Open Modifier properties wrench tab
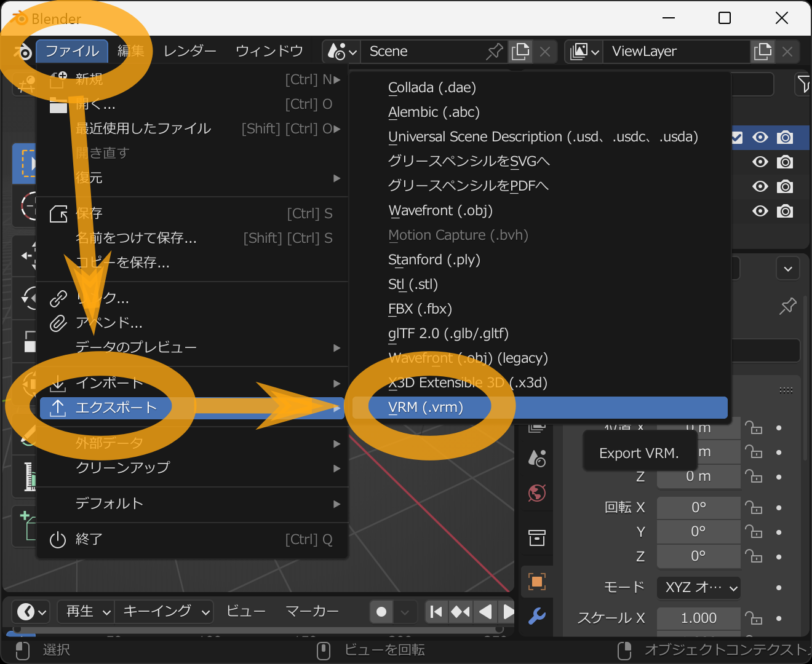The width and height of the screenshot is (812, 664). click(x=537, y=615)
